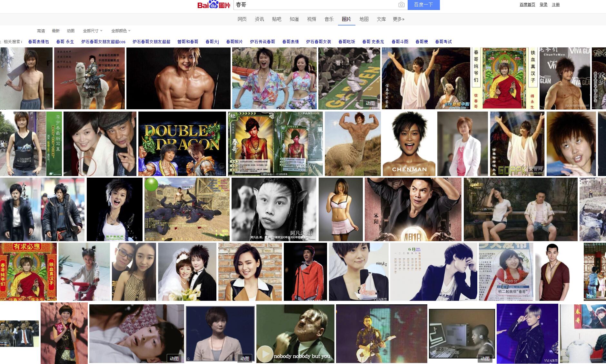The width and height of the screenshot is (606, 364).
Task: Select the 图片 tab
Action: click(346, 19)
